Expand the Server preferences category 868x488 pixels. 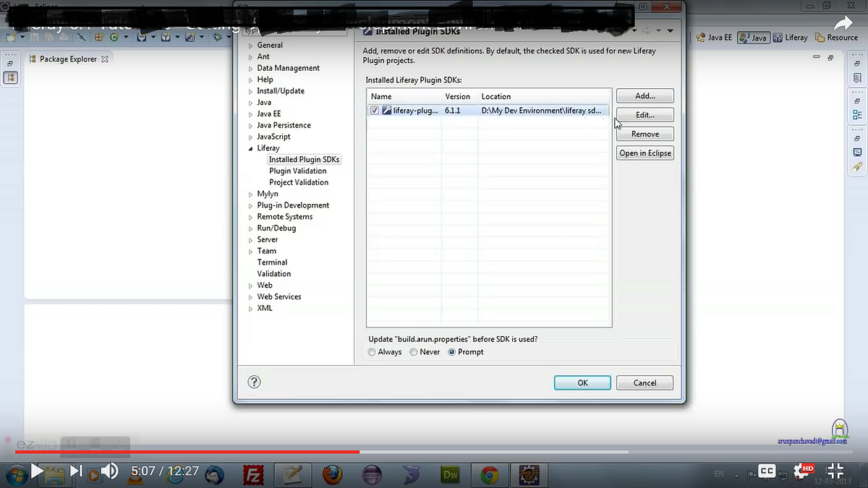250,239
